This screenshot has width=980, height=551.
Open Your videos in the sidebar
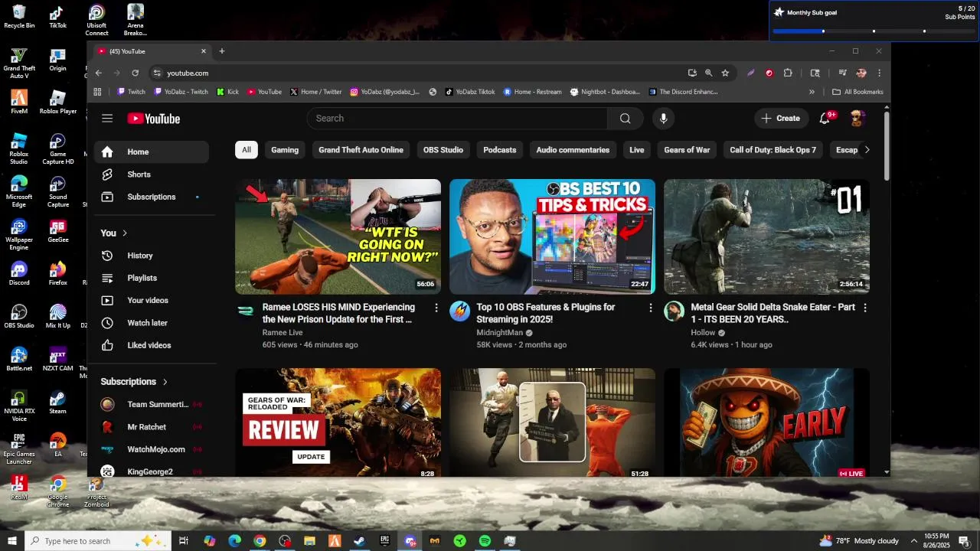[152, 300]
